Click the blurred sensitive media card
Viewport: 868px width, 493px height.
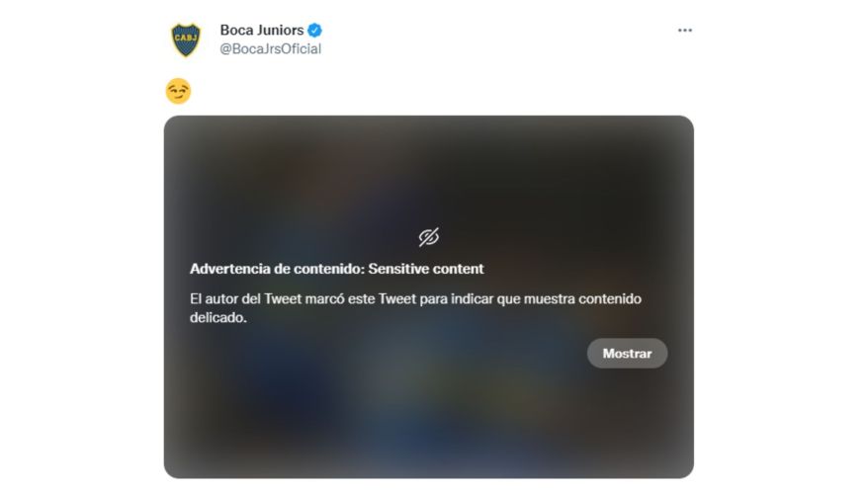pos(428,297)
